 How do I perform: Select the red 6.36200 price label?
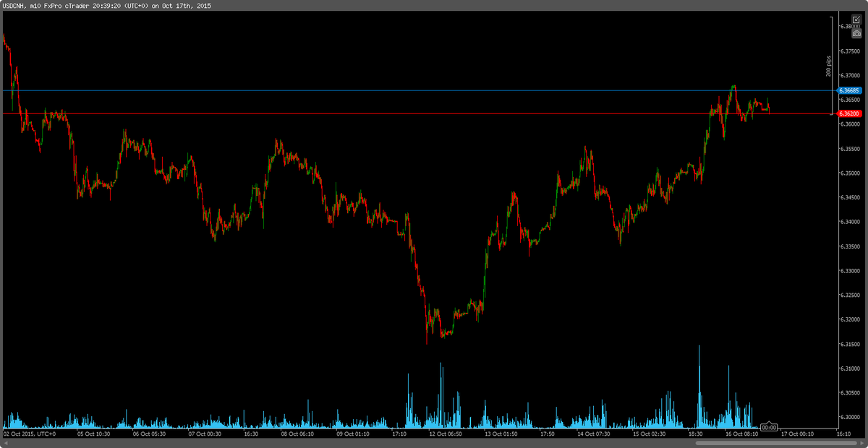[x=848, y=113]
